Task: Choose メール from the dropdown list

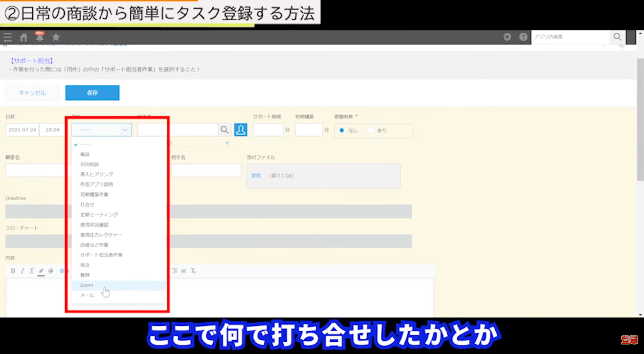Action: pyautogui.click(x=87, y=295)
